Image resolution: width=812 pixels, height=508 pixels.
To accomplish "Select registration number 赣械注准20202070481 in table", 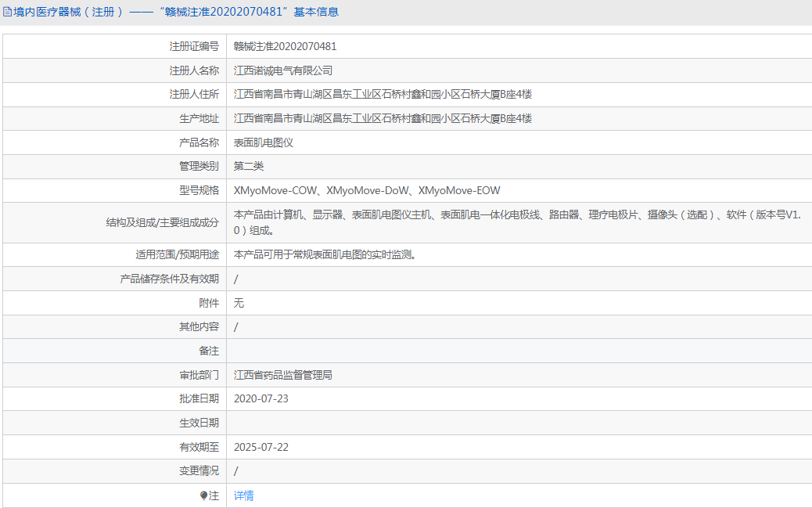I will coord(285,46).
